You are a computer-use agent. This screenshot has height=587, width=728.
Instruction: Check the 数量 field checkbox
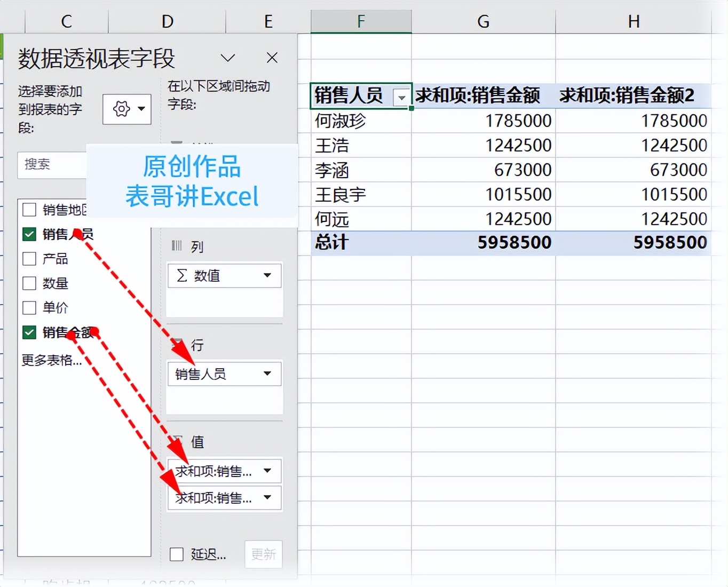[29, 283]
